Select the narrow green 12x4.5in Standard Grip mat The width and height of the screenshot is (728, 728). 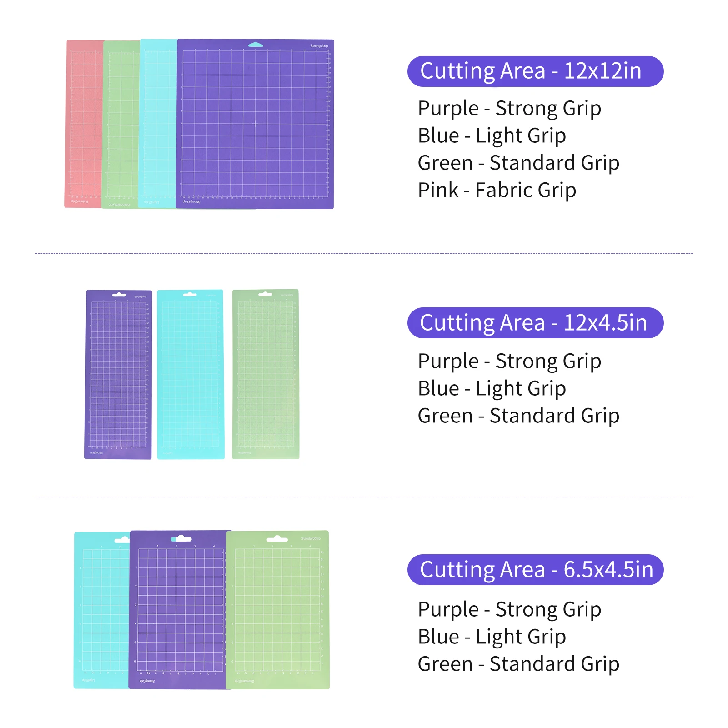click(x=266, y=374)
